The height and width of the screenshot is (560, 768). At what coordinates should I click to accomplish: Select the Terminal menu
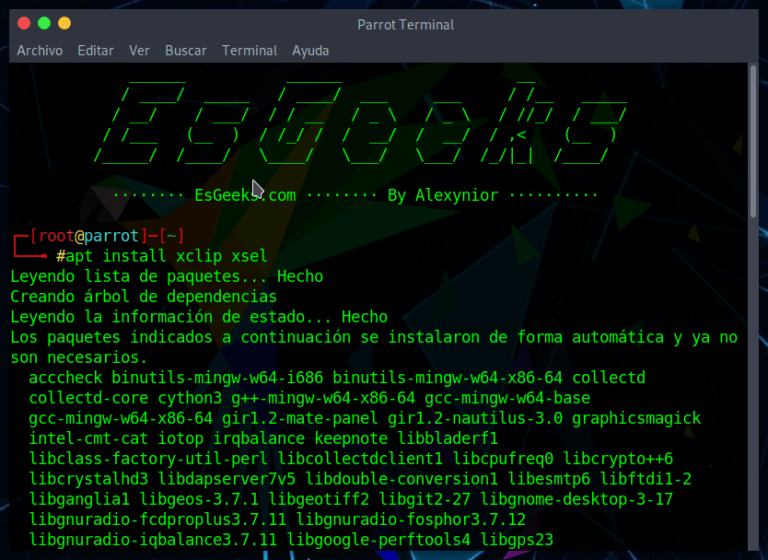pyautogui.click(x=249, y=50)
